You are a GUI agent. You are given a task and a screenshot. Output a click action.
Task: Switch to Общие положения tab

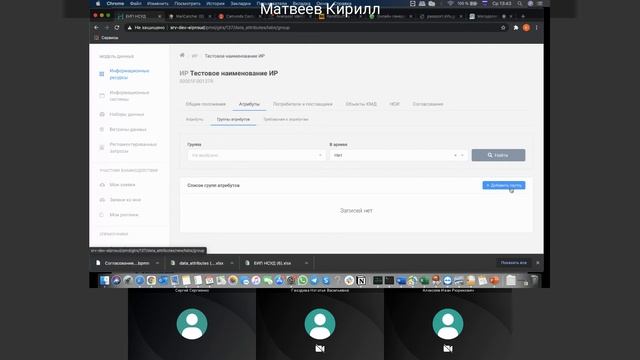coord(205,104)
